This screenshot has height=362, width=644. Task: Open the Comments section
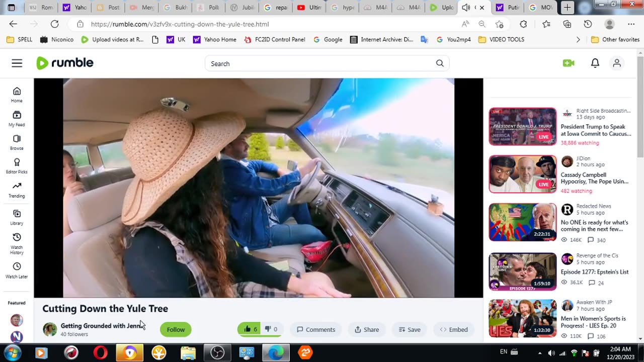315,329
